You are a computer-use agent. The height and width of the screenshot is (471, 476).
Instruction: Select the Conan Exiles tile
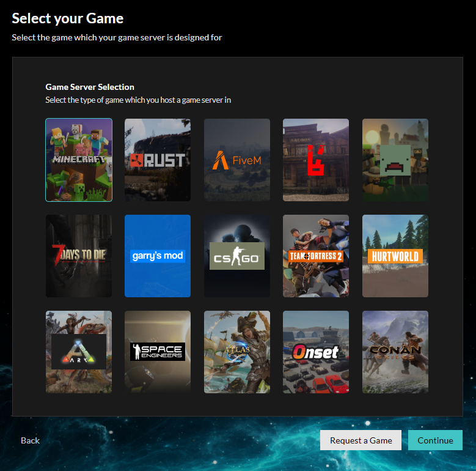(395, 352)
